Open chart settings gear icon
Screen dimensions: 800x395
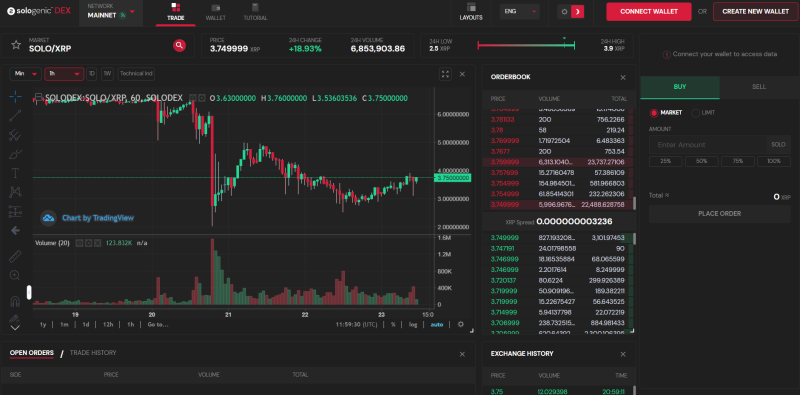pos(461,324)
